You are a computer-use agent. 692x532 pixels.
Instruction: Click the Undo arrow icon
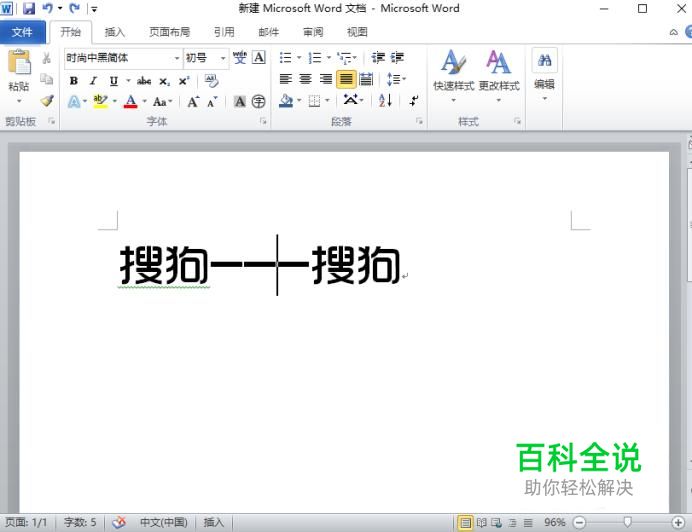[47, 8]
